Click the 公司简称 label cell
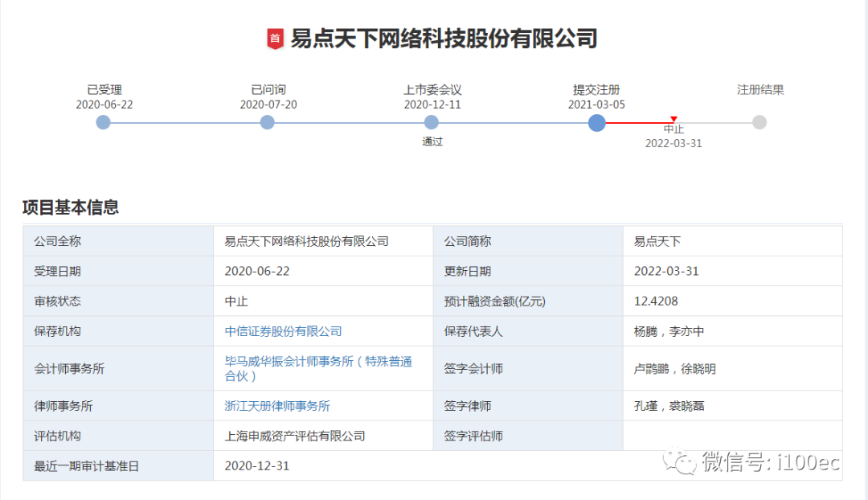The height and width of the screenshot is (500, 868). [x=528, y=241]
